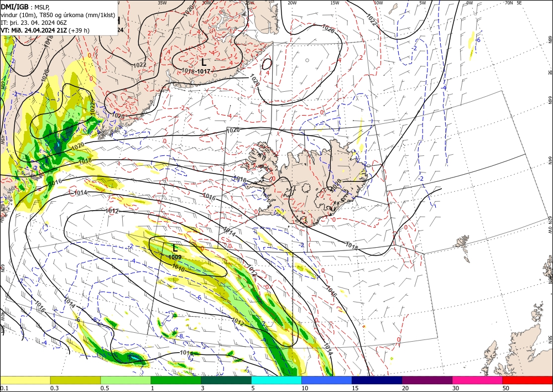The width and height of the screenshot is (553, 392).
Task: Click the '1010' isobar label
Action: point(179,267)
